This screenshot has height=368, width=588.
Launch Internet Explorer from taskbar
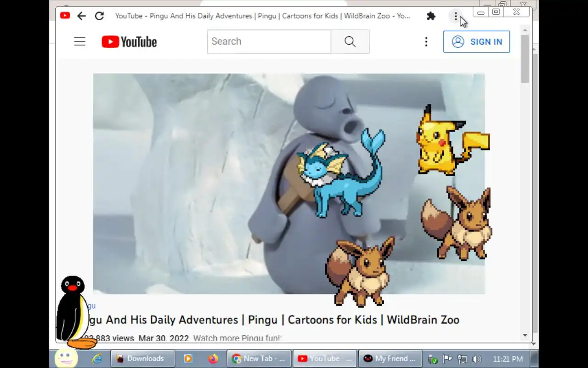97,359
